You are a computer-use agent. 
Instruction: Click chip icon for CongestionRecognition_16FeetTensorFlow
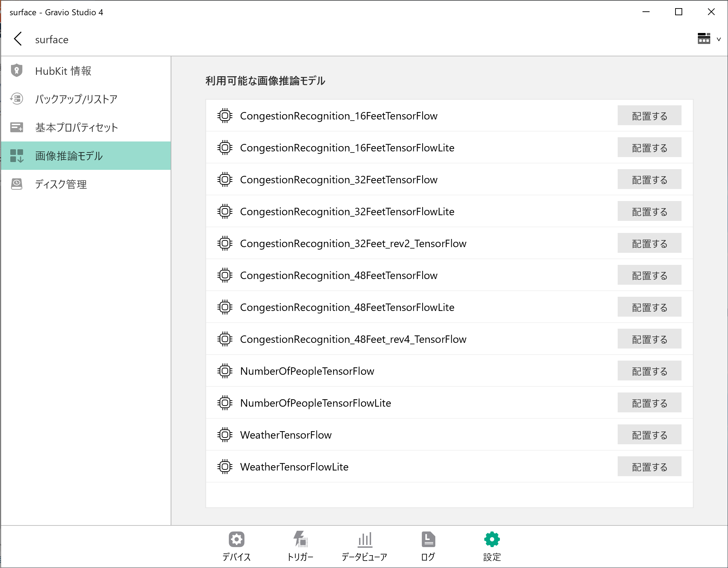pyautogui.click(x=225, y=116)
